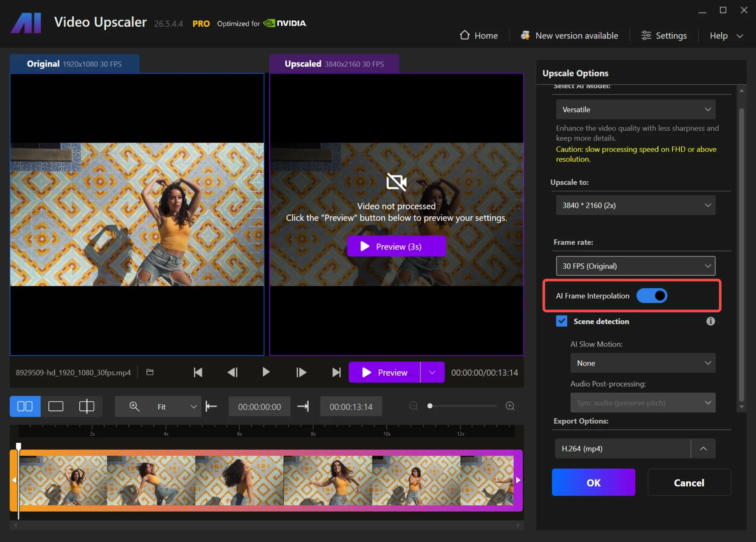Open the video file location folder
Screen dimensions: 756x542
(x=150, y=372)
